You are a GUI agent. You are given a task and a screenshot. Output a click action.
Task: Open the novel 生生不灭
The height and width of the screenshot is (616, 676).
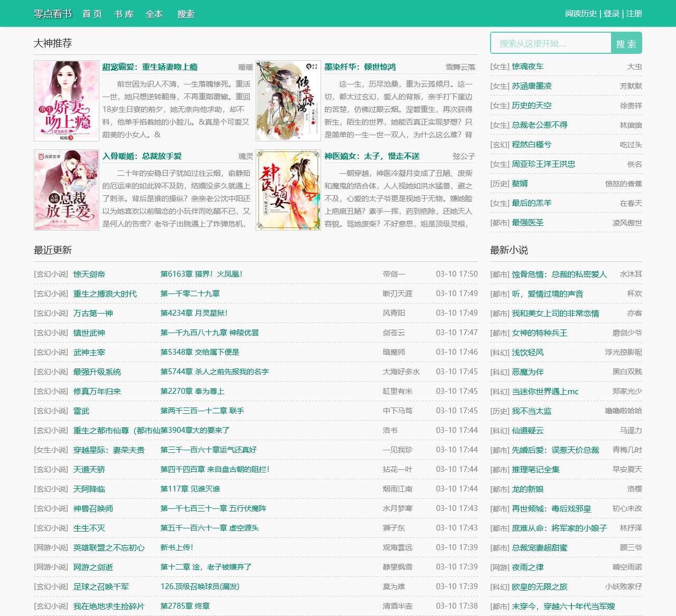tap(89, 528)
